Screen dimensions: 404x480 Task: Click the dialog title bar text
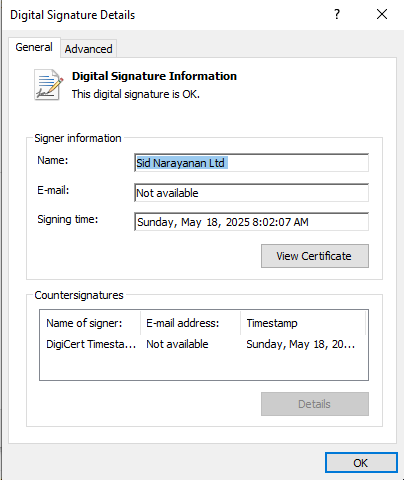click(x=73, y=15)
